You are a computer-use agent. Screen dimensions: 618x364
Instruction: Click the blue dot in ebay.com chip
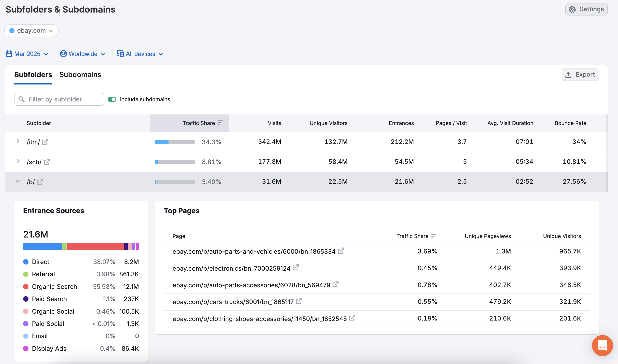(x=12, y=31)
